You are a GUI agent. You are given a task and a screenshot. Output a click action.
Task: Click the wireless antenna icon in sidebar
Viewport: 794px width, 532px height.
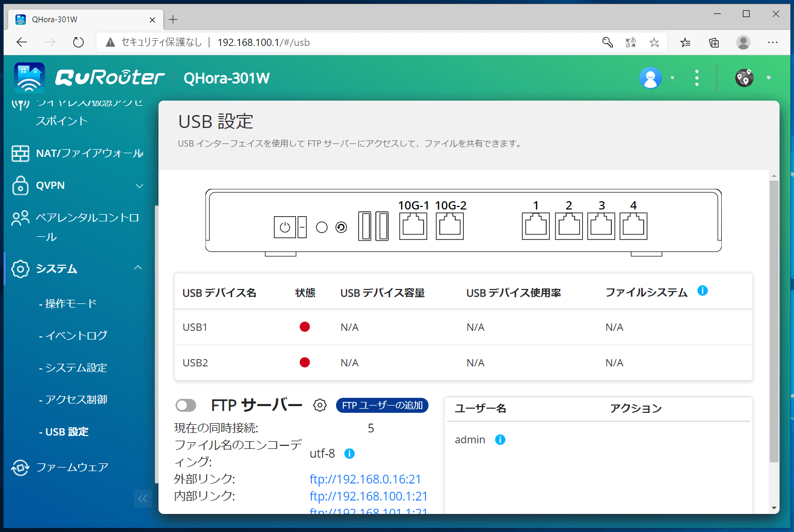(20, 105)
